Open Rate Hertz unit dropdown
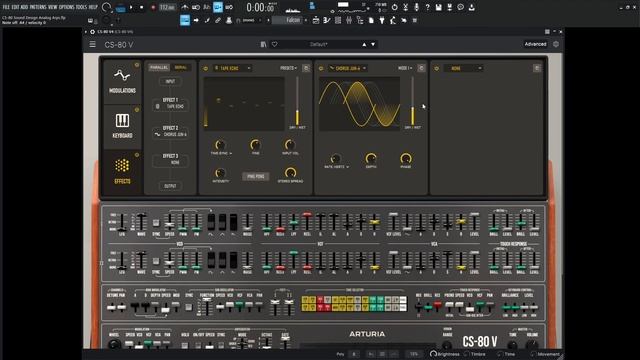The height and width of the screenshot is (360, 640). click(337, 167)
